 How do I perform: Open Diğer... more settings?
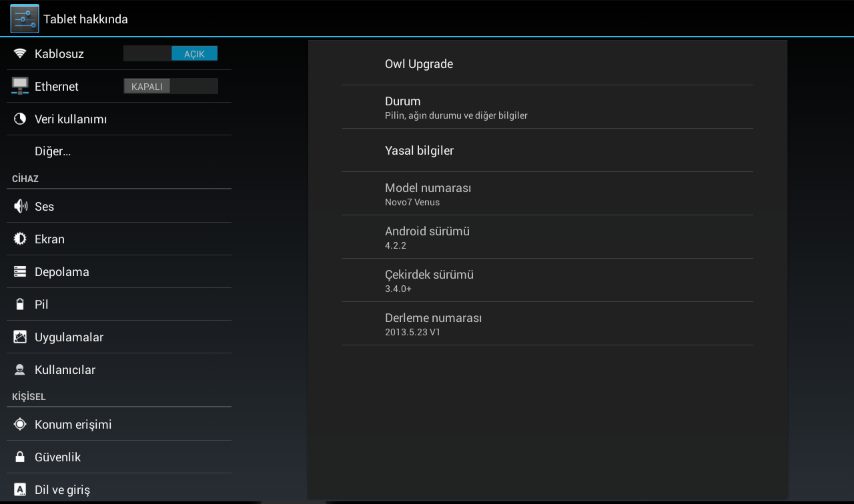pyautogui.click(x=119, y=151)
